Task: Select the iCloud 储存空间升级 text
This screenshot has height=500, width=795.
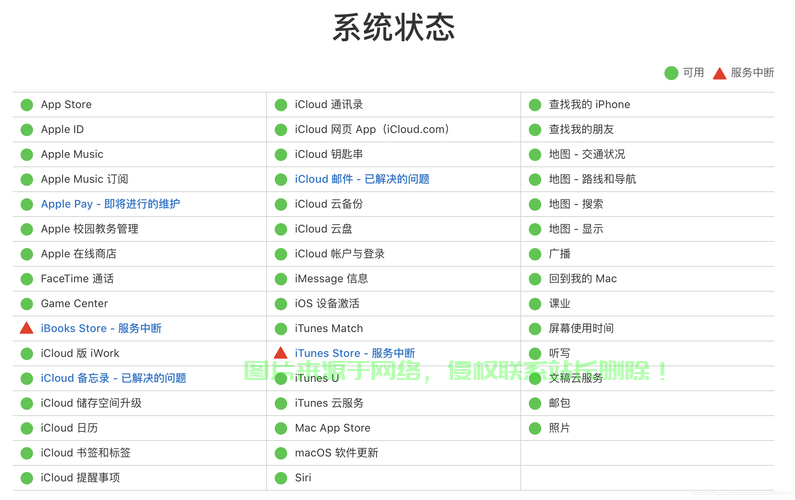Action: click(x=91, y=403)
